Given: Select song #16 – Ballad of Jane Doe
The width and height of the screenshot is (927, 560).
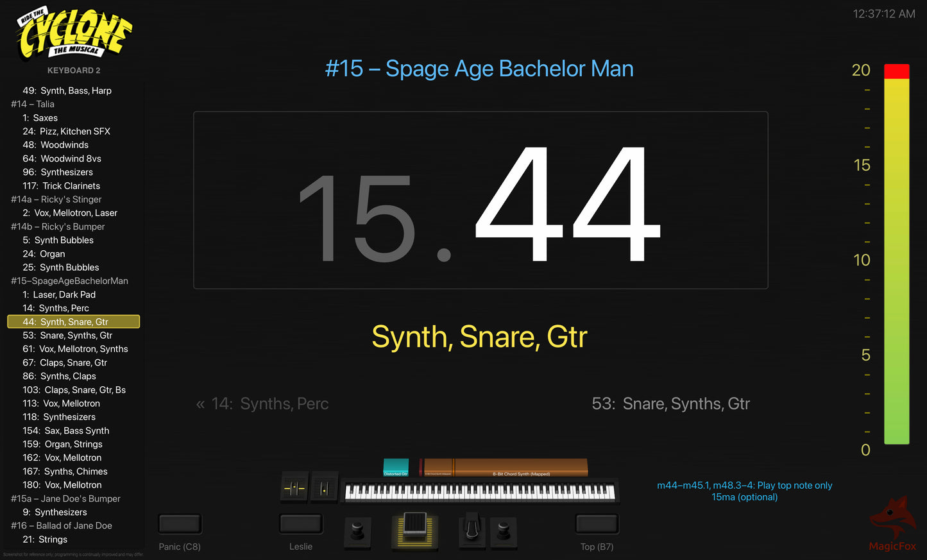Looking at the screenshot, I should tap(62, 526).
